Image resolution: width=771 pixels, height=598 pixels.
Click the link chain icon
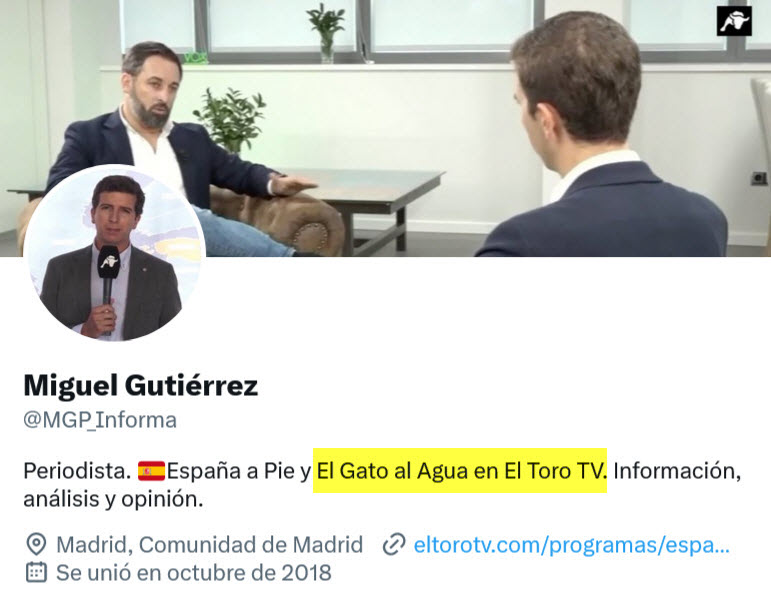pos(394,544)
